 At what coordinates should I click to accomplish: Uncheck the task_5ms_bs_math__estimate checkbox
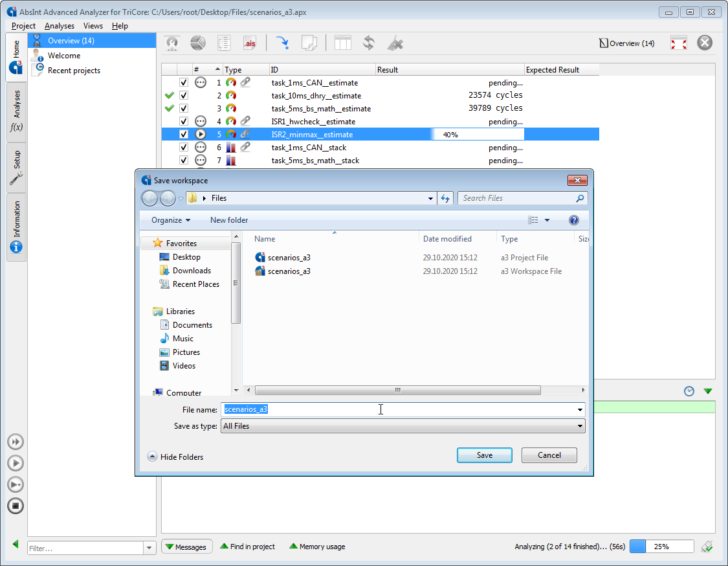[184, 109]
